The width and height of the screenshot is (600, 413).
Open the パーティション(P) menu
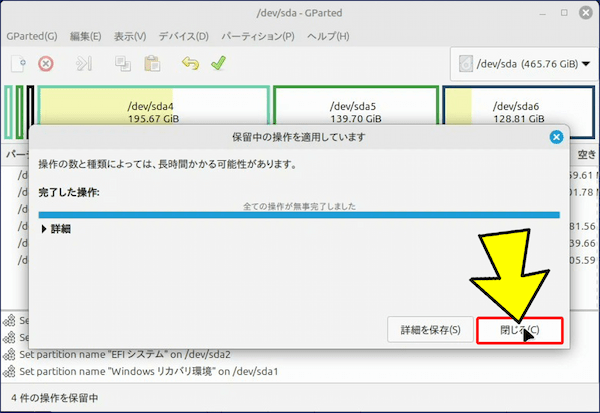(x=259, y=37)
